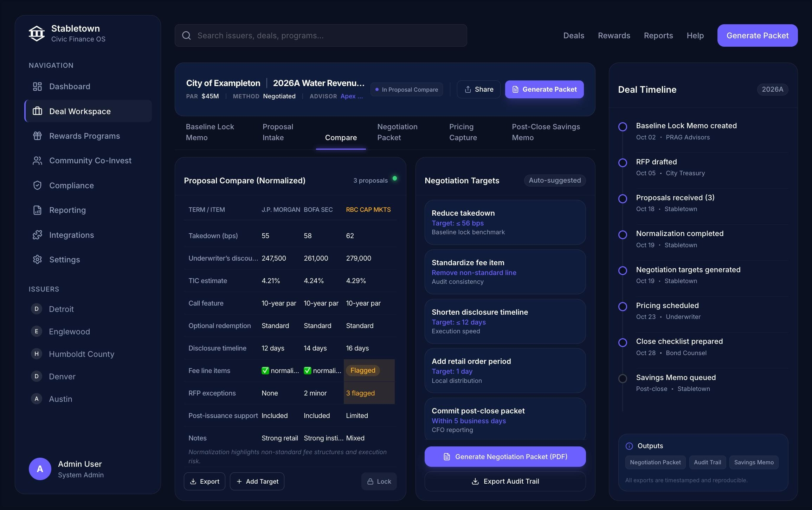Viewport: 812px width, 510px height.
Task: Open Settings gear icon in sidebar
Action: [37, 260]
